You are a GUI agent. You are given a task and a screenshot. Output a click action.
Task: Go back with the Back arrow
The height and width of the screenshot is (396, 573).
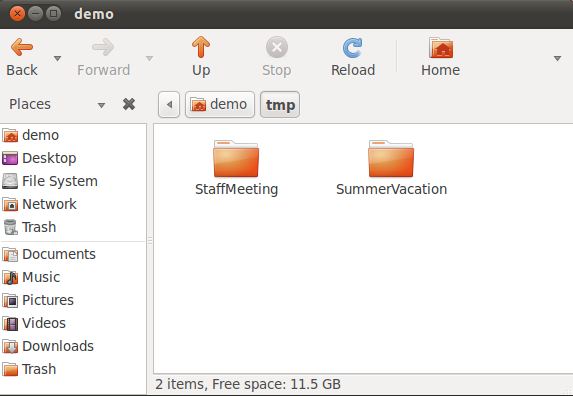[x=22, y=57]
